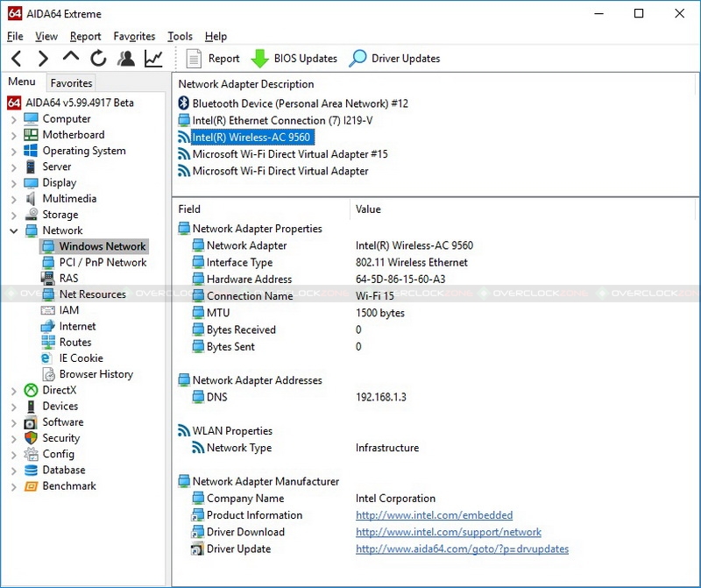Open the intel.com/support/network driver link
The height and width of the screenshot is (588, 701).
coord(449,532)
